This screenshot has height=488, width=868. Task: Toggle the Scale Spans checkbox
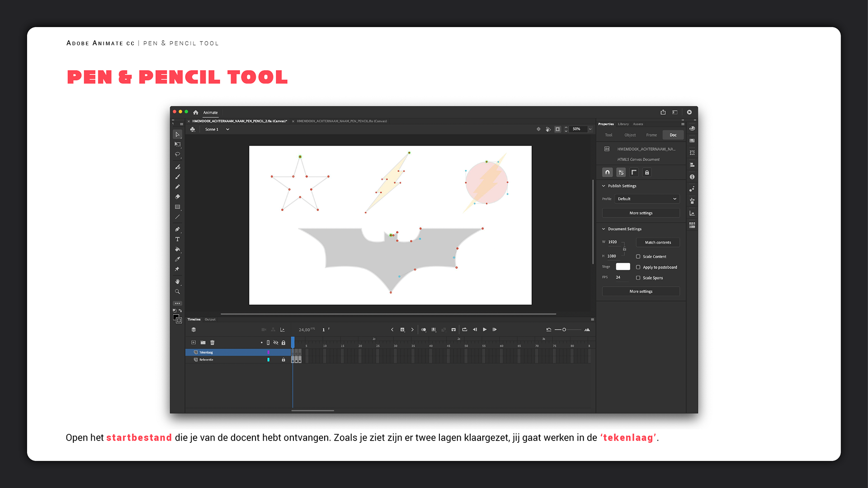click(638, 278)
